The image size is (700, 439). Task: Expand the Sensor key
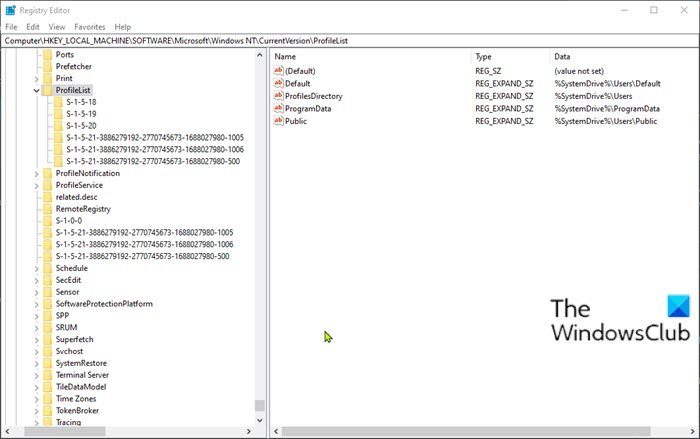(x=37, y=292)
